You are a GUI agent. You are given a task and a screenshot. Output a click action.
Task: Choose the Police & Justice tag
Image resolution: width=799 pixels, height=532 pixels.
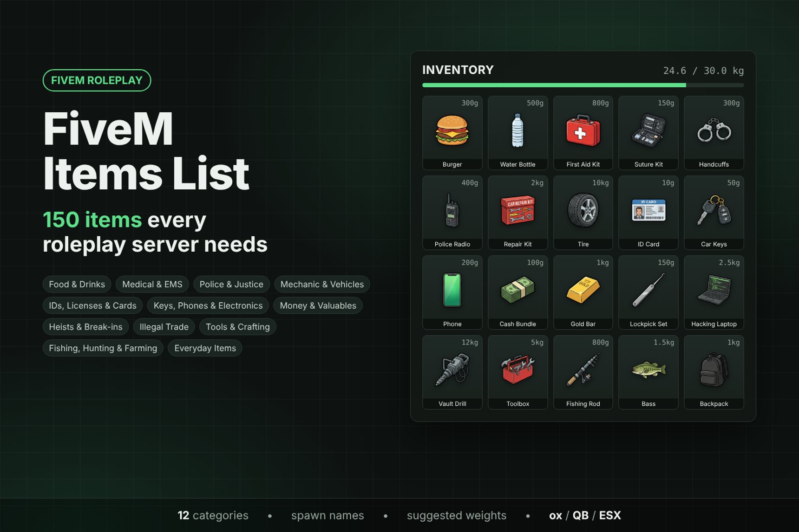coord(231,284)
